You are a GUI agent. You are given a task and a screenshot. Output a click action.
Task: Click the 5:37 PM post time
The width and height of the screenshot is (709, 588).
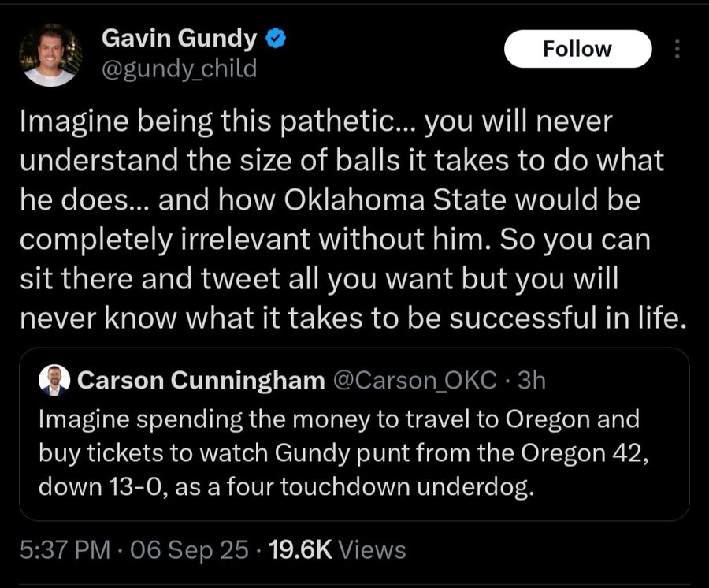click(65, 549)
